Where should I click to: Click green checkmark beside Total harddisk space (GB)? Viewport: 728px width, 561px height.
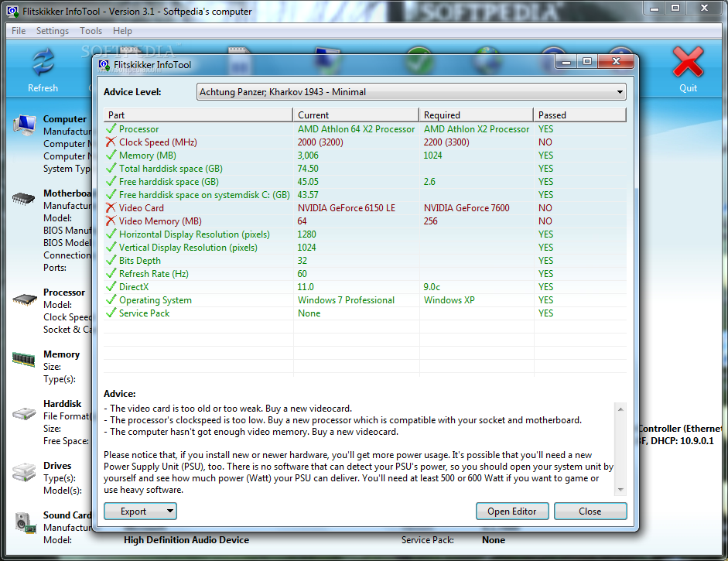[111, 168]
